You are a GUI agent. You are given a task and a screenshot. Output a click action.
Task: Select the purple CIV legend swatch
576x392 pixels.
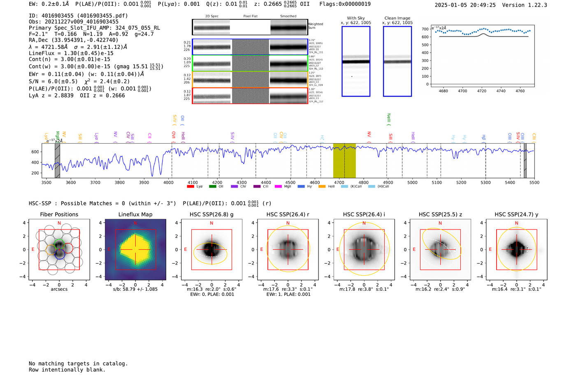(235, 186)
